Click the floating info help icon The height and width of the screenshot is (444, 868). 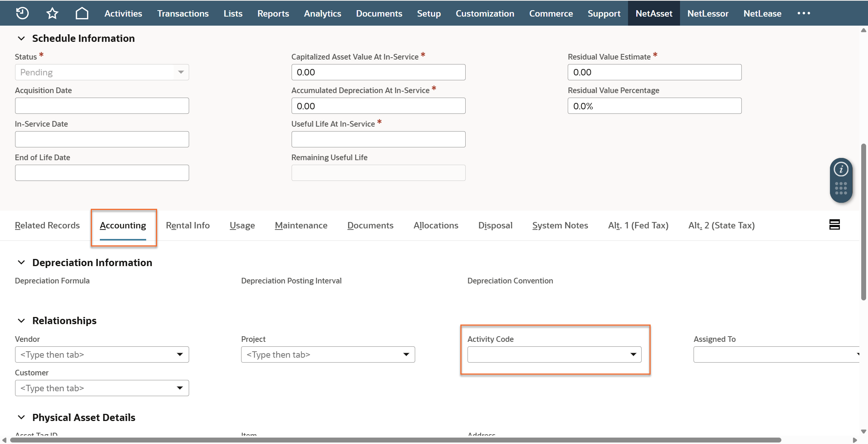(x=841, y=169)
